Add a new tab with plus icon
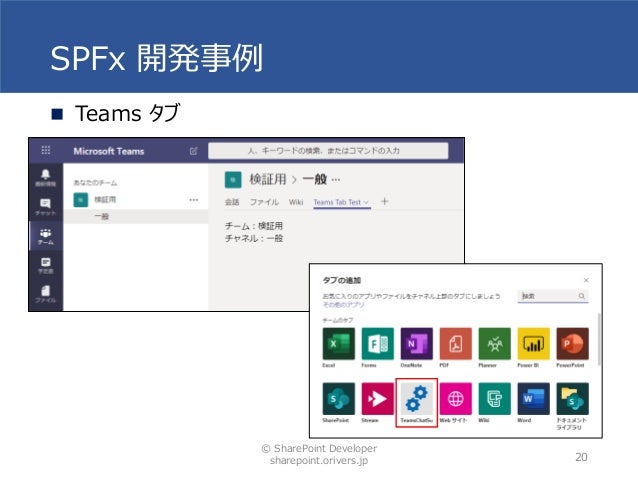638x479 pixels. pyautogui.click(x=385, y=201)
